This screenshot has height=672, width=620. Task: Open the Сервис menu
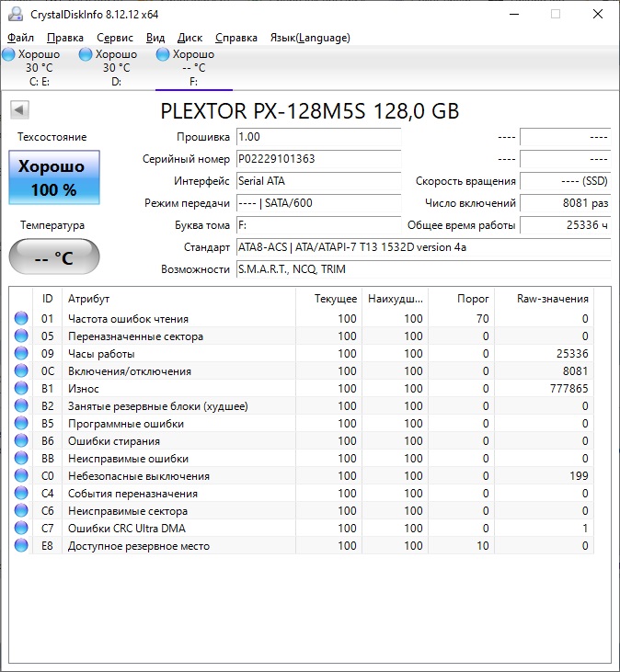point(115,38)
